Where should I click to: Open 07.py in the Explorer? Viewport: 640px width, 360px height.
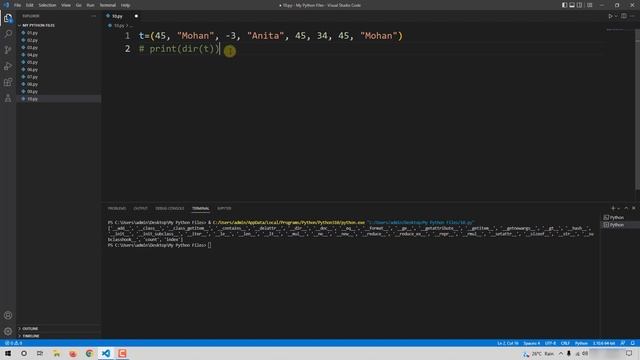tap(32, 77)
